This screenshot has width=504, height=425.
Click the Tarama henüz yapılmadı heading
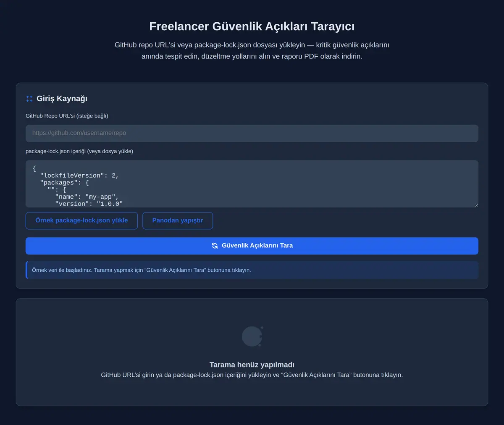click(252, 365)
